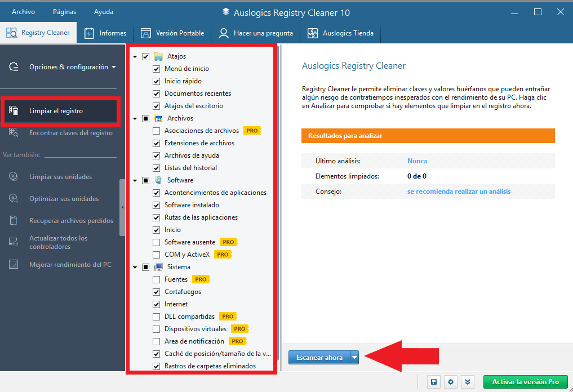573x392 pixels.
Task: Click the Atajos folder icon
Action: coord(158,56)
